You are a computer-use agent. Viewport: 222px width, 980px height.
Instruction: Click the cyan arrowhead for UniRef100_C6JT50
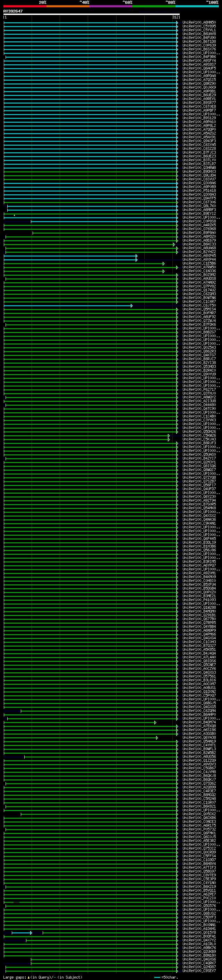[132, 306]
